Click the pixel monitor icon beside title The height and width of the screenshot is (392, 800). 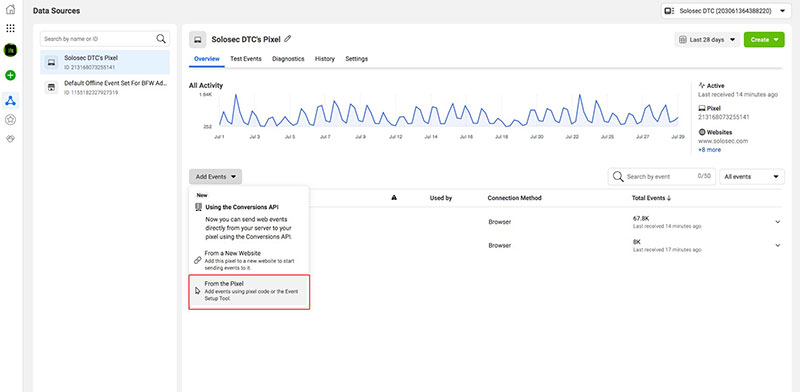(x=197, y=39)
